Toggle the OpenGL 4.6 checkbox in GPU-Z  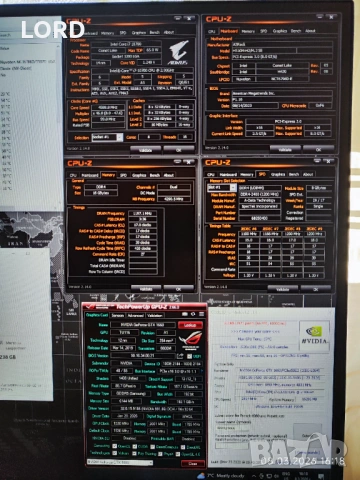coord(178,454)
